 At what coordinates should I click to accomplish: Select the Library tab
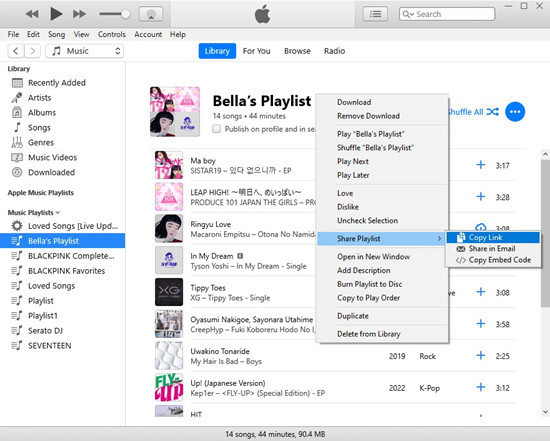[x=217, y=51]
